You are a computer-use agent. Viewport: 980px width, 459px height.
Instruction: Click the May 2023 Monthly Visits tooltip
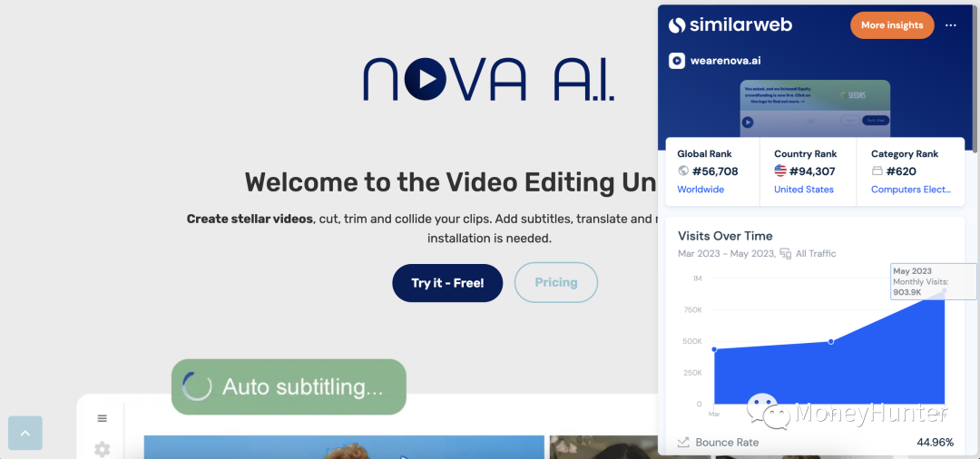(x=933, y=281)
